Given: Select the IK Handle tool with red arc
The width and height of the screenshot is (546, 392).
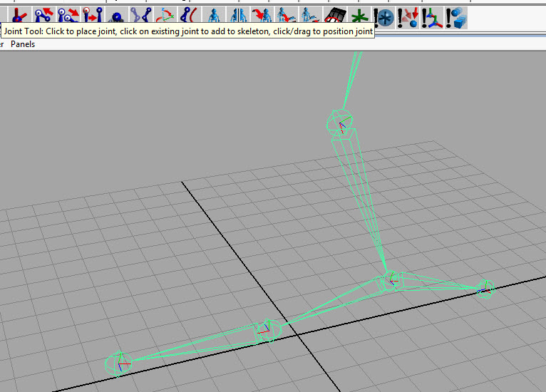Looking at the screenshot, I should click(165, 16).
